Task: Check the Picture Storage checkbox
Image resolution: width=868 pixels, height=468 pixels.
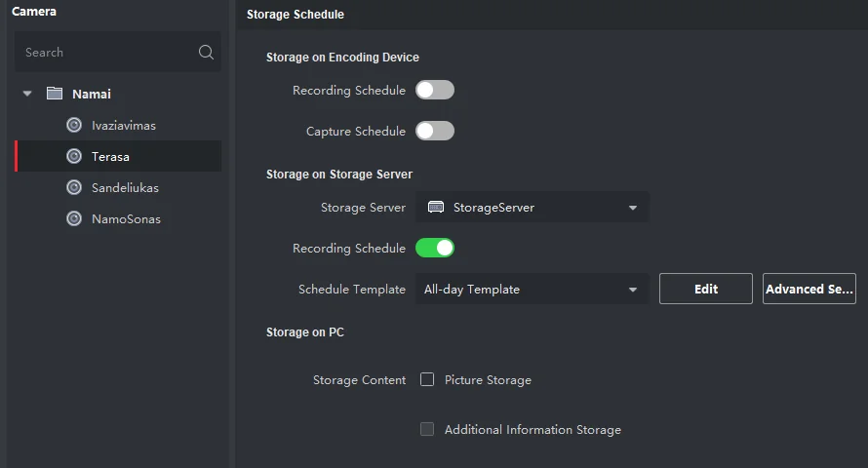Action: [x=427, y=380]
